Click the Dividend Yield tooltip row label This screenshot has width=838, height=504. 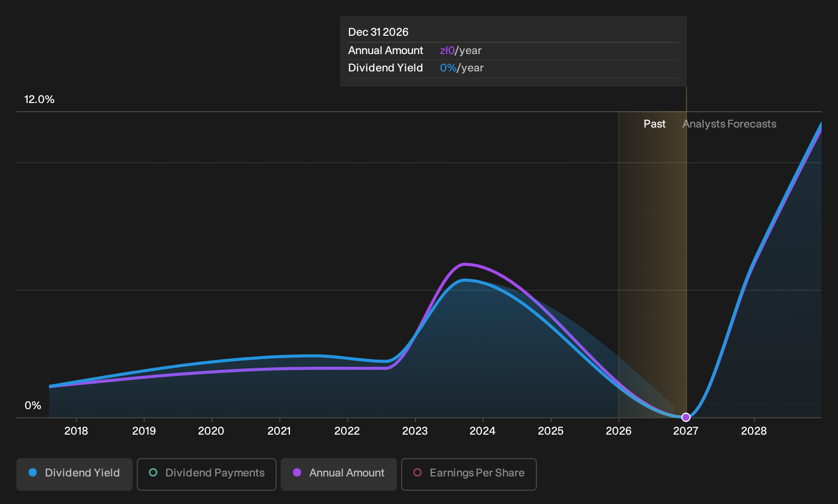pyautogui.click(x=385, y=68)
